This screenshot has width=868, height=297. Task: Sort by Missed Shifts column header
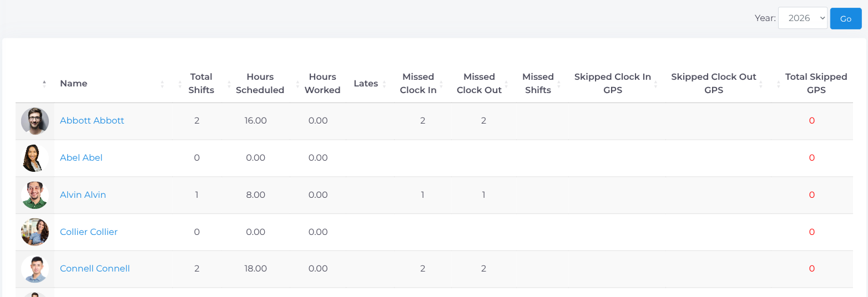coord(538,83)
